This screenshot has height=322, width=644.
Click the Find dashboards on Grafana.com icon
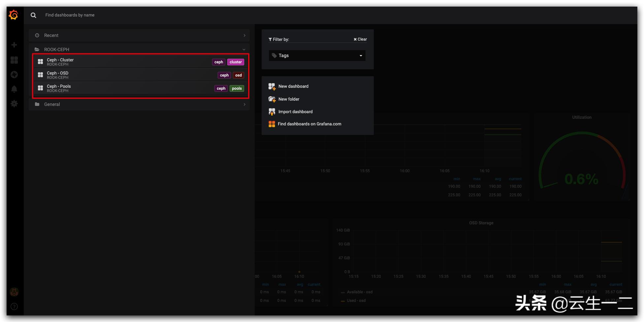click(x=272, y=124)
